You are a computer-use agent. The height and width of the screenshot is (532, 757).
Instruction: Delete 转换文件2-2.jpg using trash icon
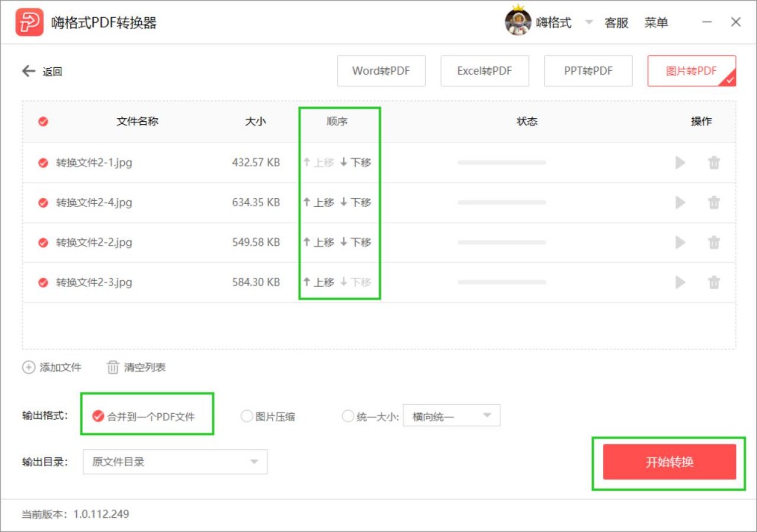[714, 242]
